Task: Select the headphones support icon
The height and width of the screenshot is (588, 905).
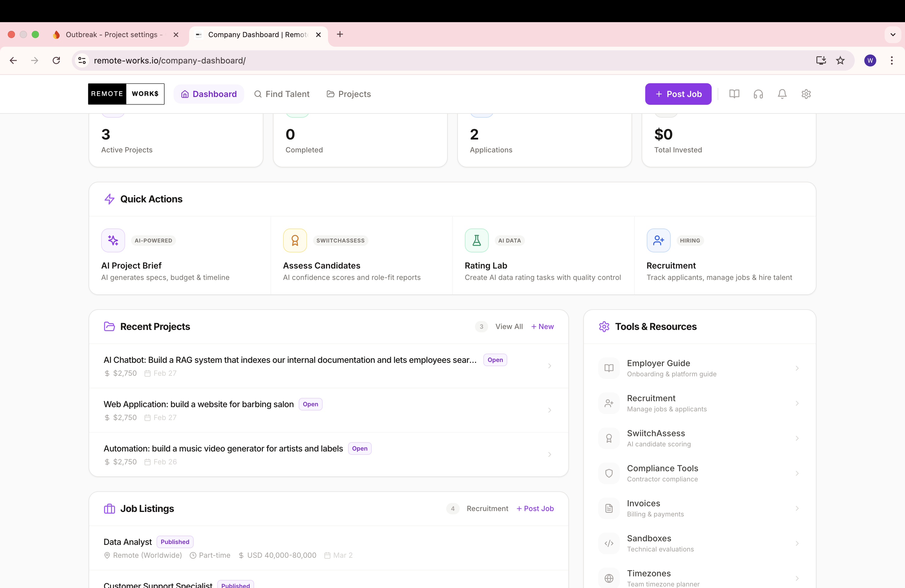Action: (x=758, y=94)
